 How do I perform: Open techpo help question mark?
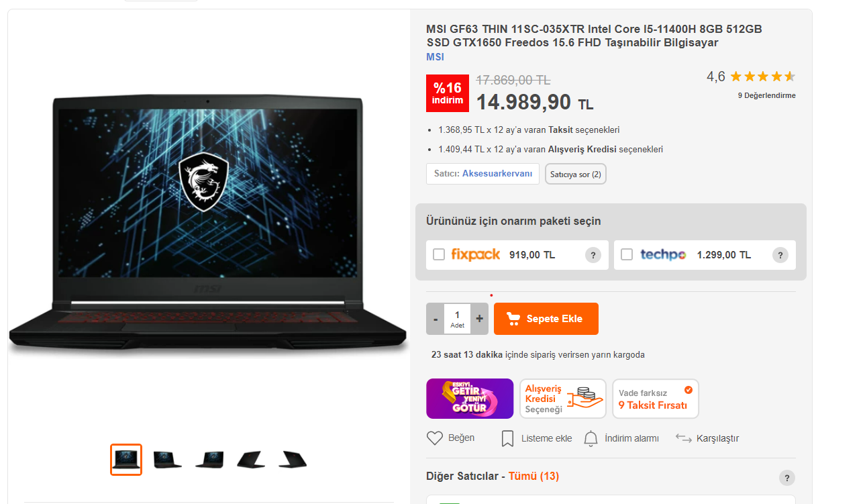780,255
